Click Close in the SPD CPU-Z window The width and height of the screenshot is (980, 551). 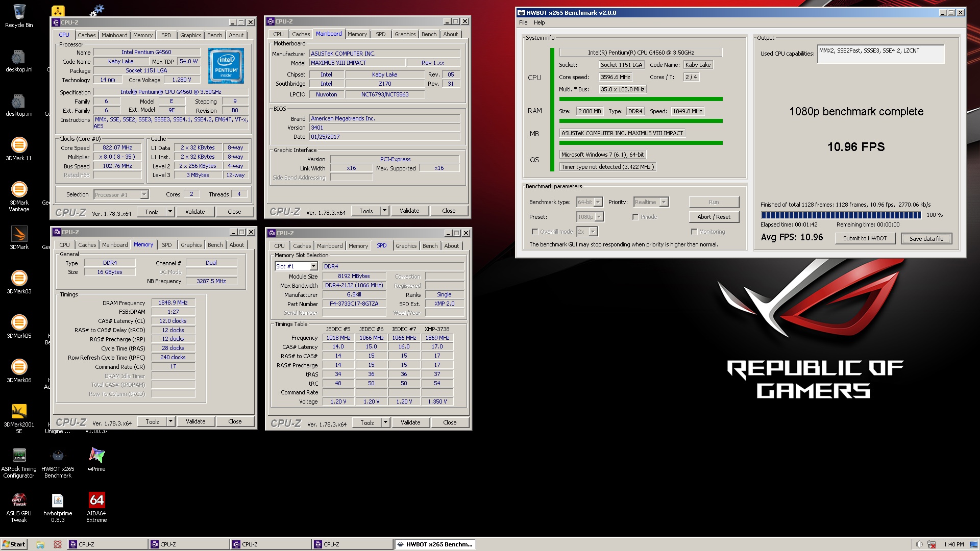click(450, 422)
